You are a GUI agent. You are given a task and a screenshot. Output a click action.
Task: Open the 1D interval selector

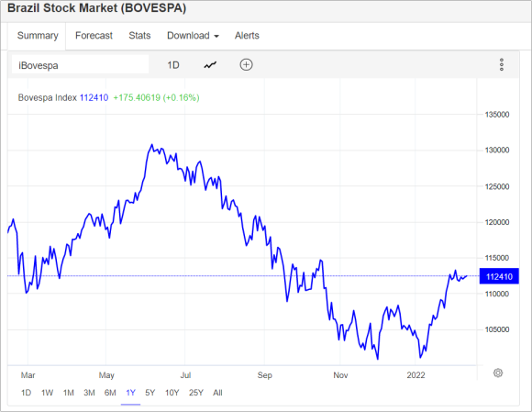coord(173,65)
